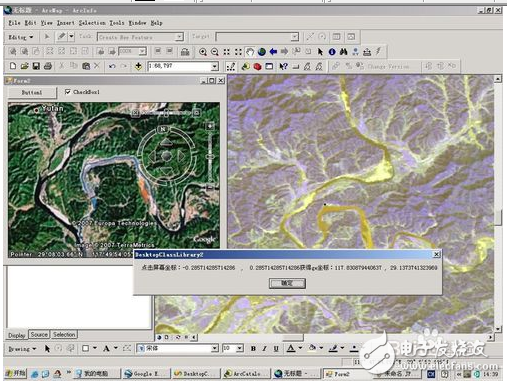Open the Find binoculars tool
This screenshot has height=383, width=507.
(344, 52)
